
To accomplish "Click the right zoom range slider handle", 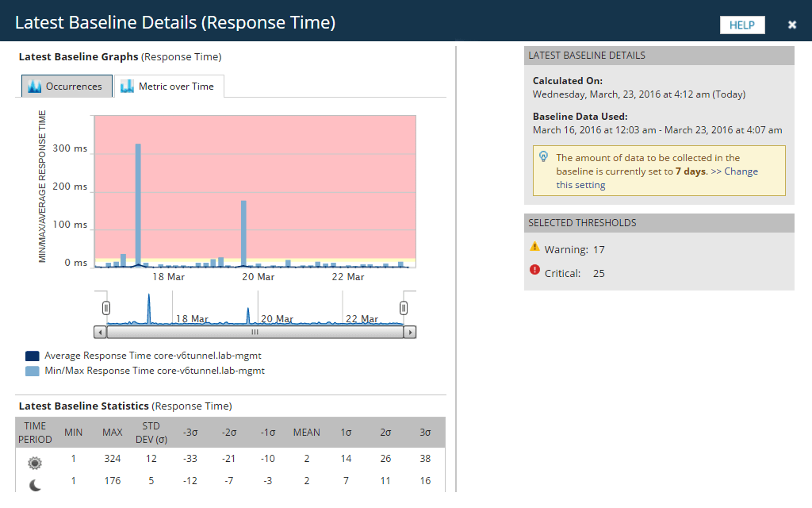I will click(x=404, y=306).
